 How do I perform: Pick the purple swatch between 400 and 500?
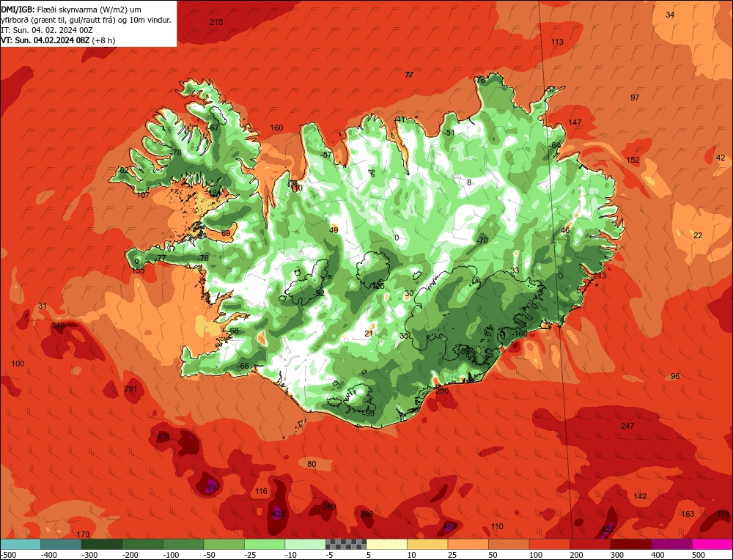[x=671, y=544]
